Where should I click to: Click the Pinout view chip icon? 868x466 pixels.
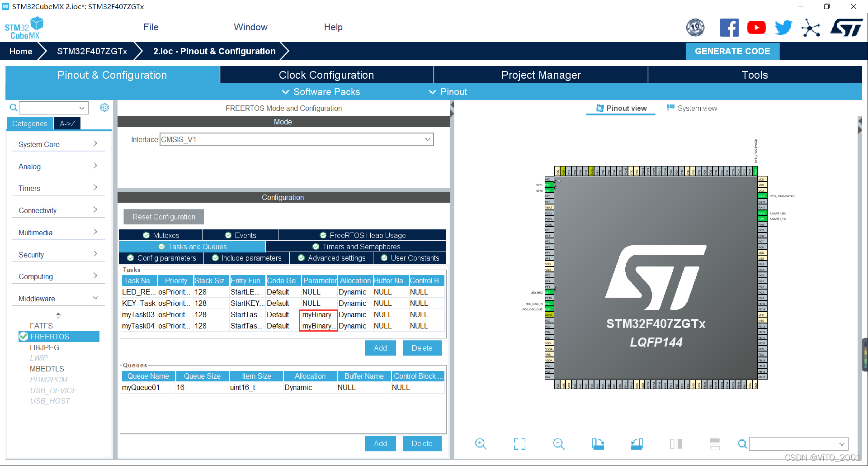coord(600,108)
